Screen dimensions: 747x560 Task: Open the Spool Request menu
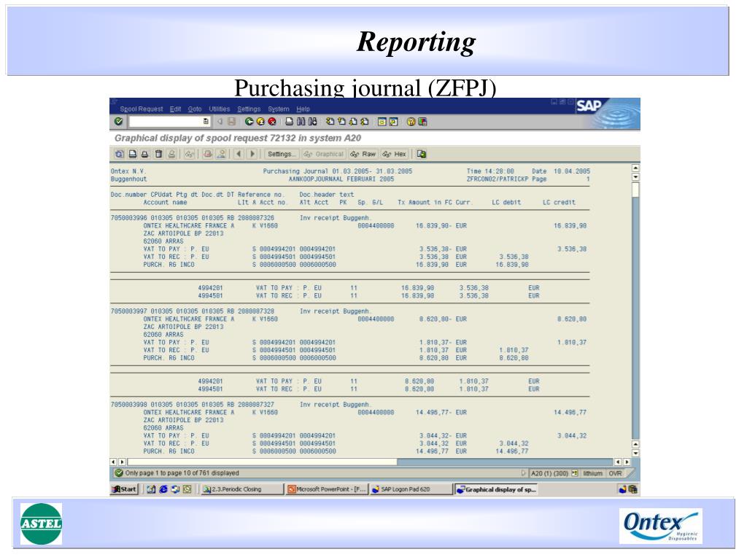141,109
